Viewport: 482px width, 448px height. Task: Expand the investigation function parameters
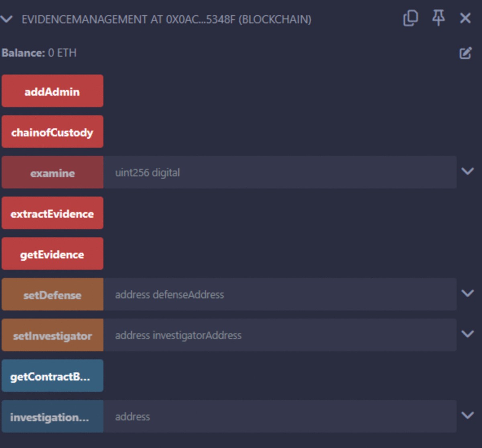[x=468, y=415]
